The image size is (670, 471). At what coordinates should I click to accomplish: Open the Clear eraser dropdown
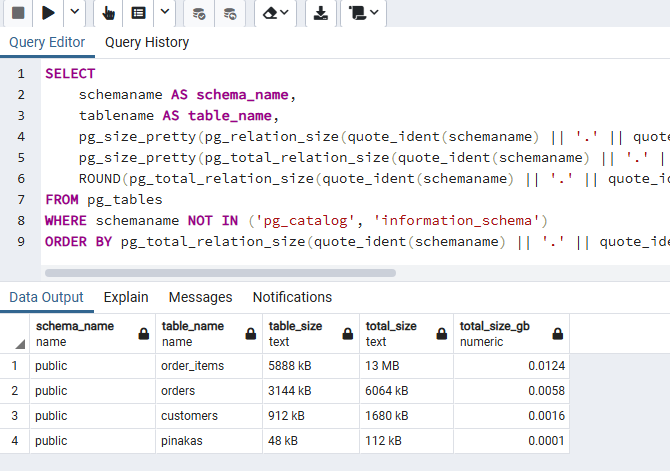[275, 13]
